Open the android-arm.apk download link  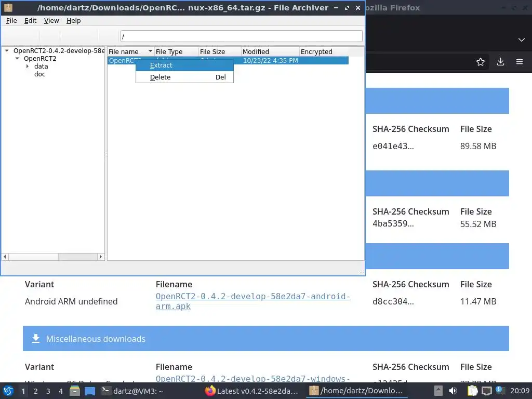point(253,301)
